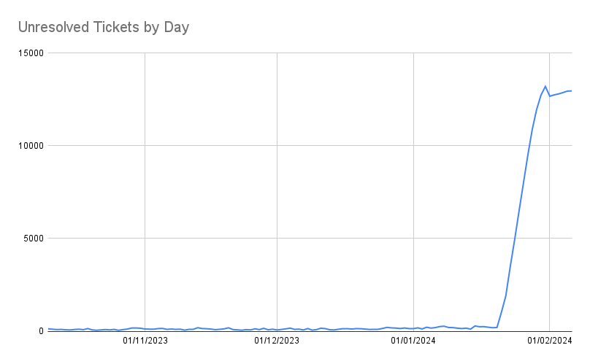The height and width of the screenshot is (364, 590).
Task: Pick the 01/01/2024 date label
Action: (x=413, y=340)
